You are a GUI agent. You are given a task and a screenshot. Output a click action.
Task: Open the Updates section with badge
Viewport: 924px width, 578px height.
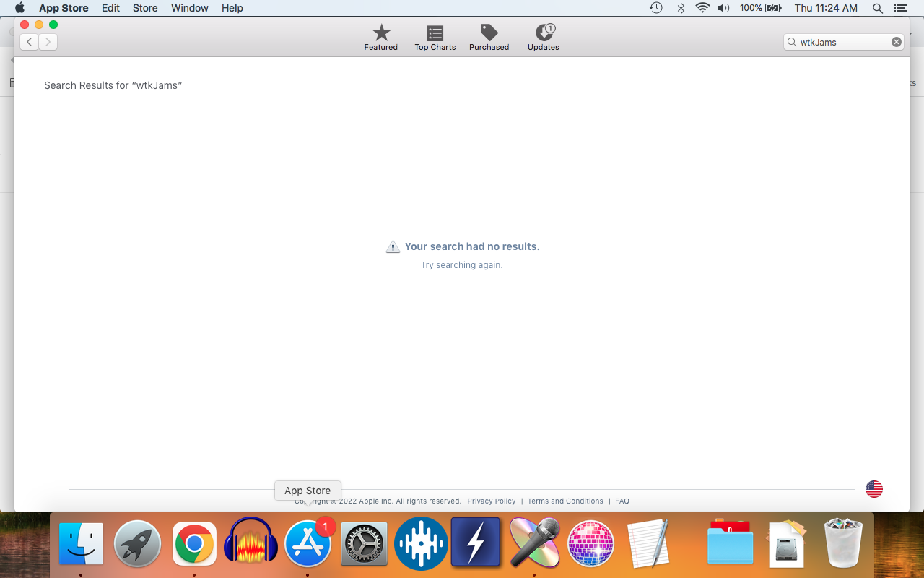pyautogui.click(x=543, y=37)
